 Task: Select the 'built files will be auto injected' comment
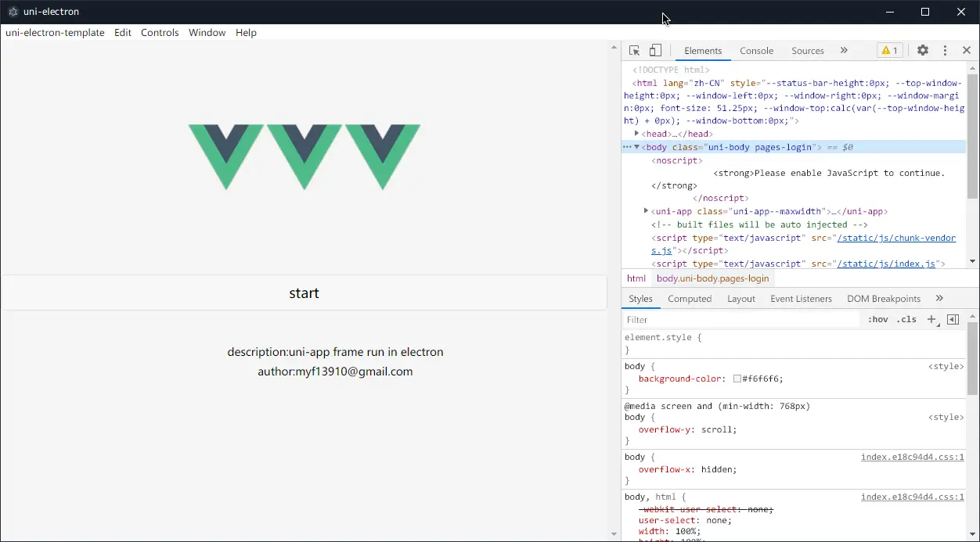759,224
